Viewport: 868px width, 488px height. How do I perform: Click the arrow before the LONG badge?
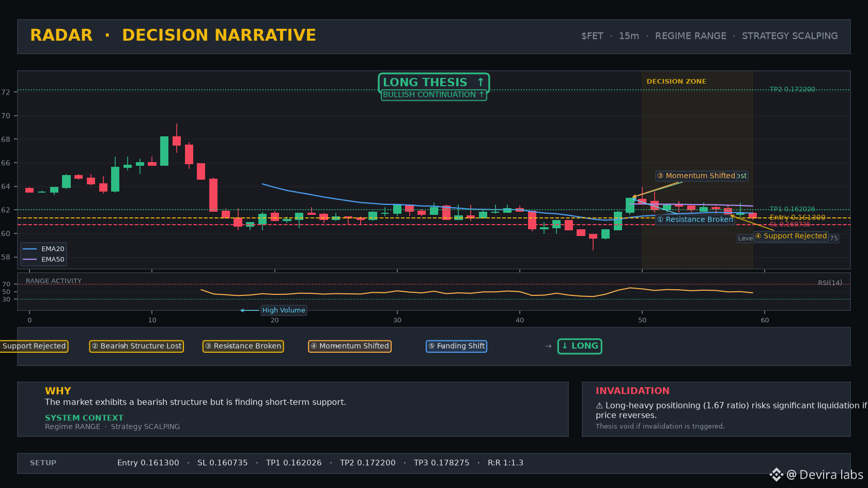548,346
